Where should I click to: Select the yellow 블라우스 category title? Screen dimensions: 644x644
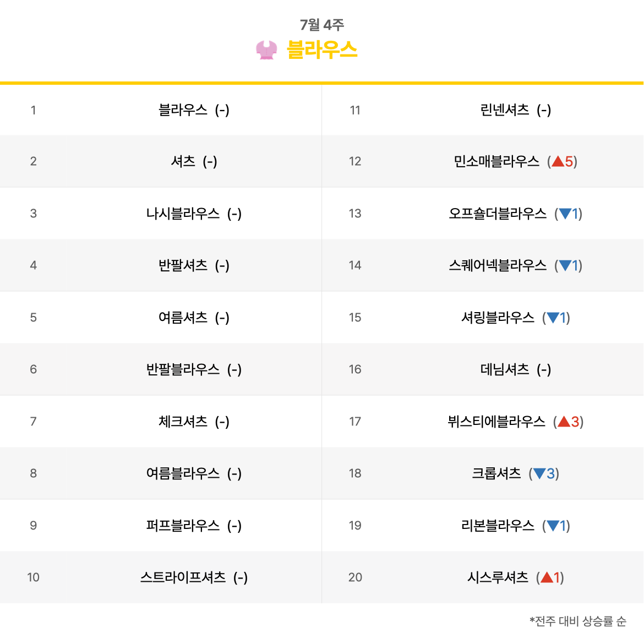[322, 50]
